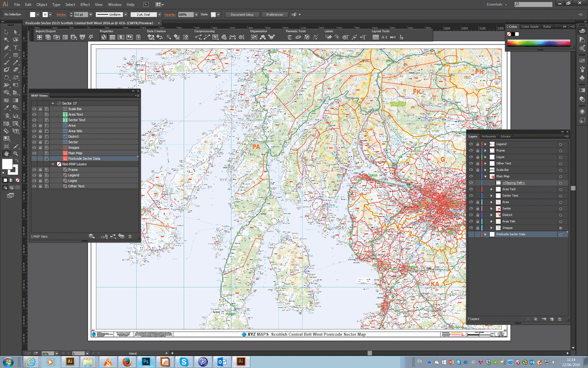Collapse the Non-MAP Layers group

53,164
